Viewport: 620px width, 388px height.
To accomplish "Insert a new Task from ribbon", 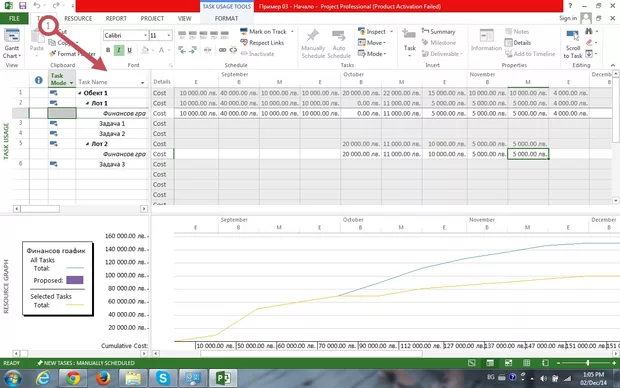I will click(409, 41).
